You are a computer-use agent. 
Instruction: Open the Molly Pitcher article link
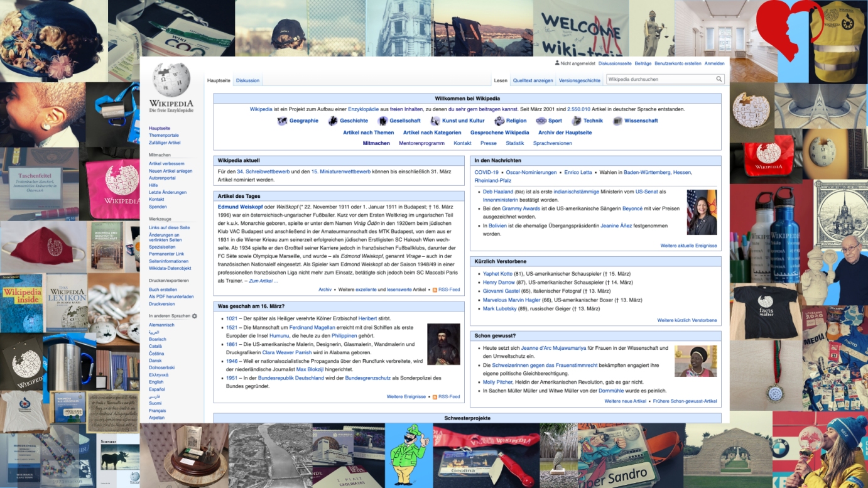498,382
